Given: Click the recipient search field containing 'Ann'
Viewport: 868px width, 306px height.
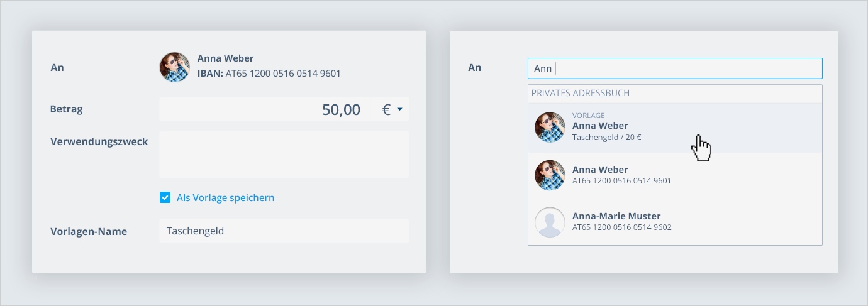Looking at the screenshot, I should pos(674,68).
